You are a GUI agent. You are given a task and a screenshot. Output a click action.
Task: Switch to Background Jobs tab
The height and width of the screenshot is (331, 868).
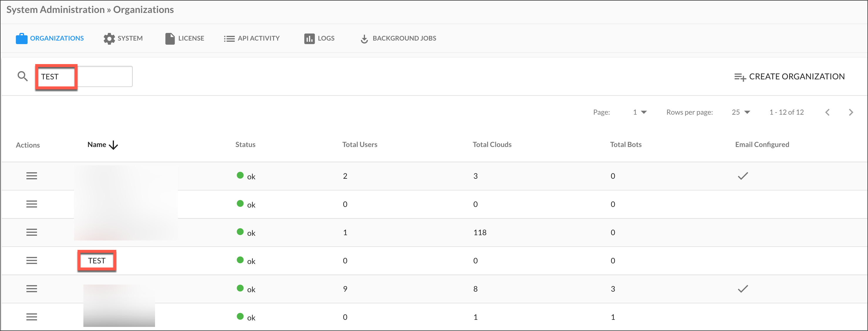tap(398, 39)
